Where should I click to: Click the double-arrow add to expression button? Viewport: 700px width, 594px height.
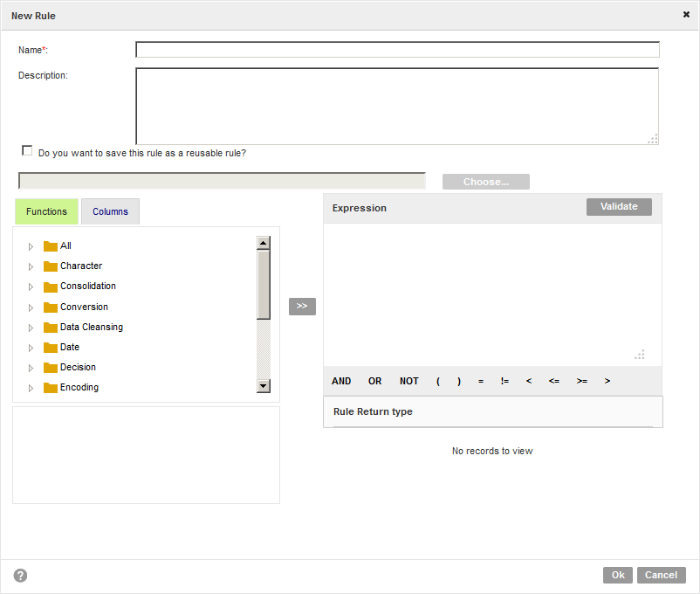[x=302, y=306]
